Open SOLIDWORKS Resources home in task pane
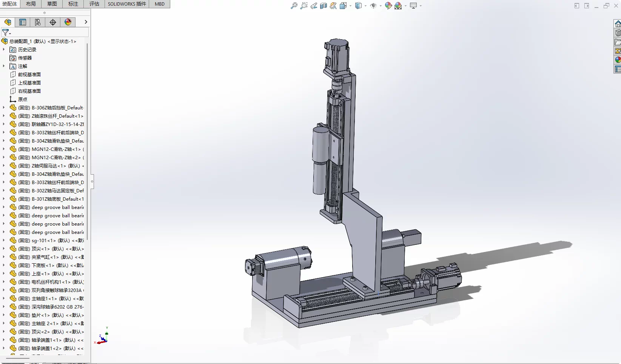This screenshot has height=364, width=621. (x=618, y=24)
